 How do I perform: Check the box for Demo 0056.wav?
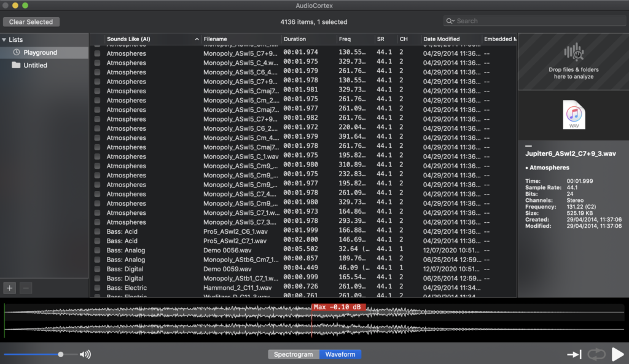pyautogui.click(x=97, y=250)
